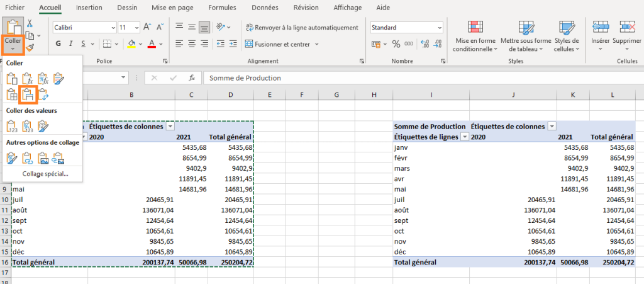Open the Formules ribbon tab
The height and width of the screenshot is (284, 644).
222,8
